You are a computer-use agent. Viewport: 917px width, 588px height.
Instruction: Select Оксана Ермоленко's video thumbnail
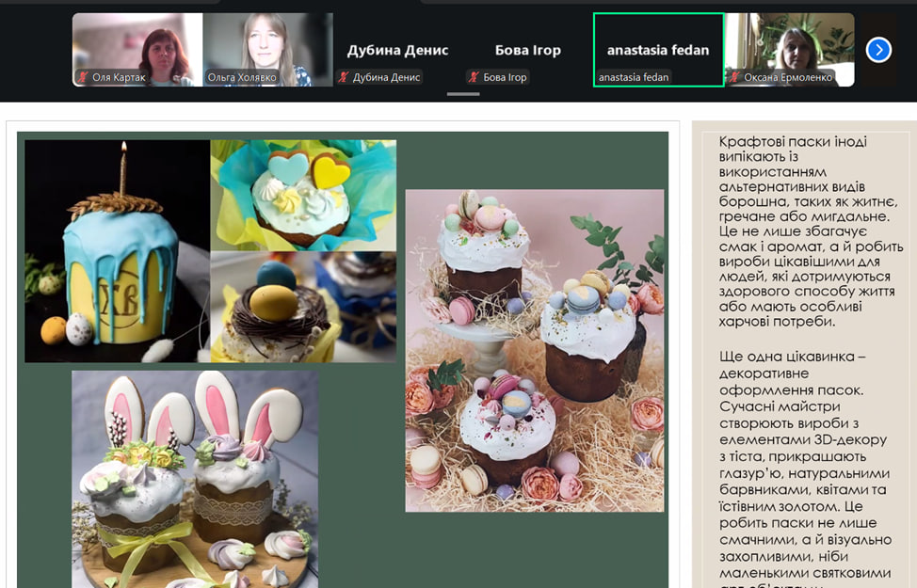789,45
